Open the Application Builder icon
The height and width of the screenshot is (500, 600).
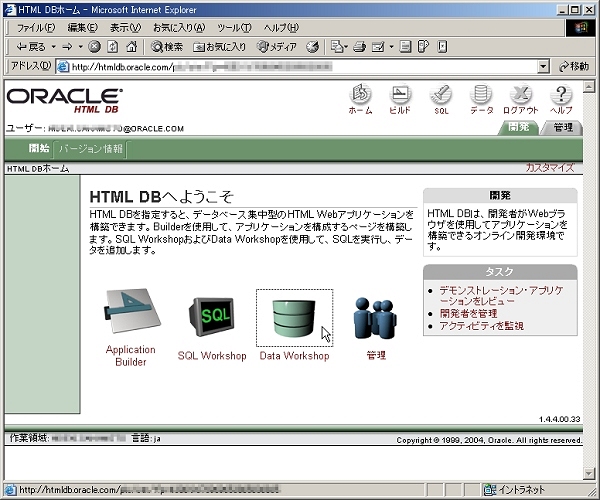132,310
